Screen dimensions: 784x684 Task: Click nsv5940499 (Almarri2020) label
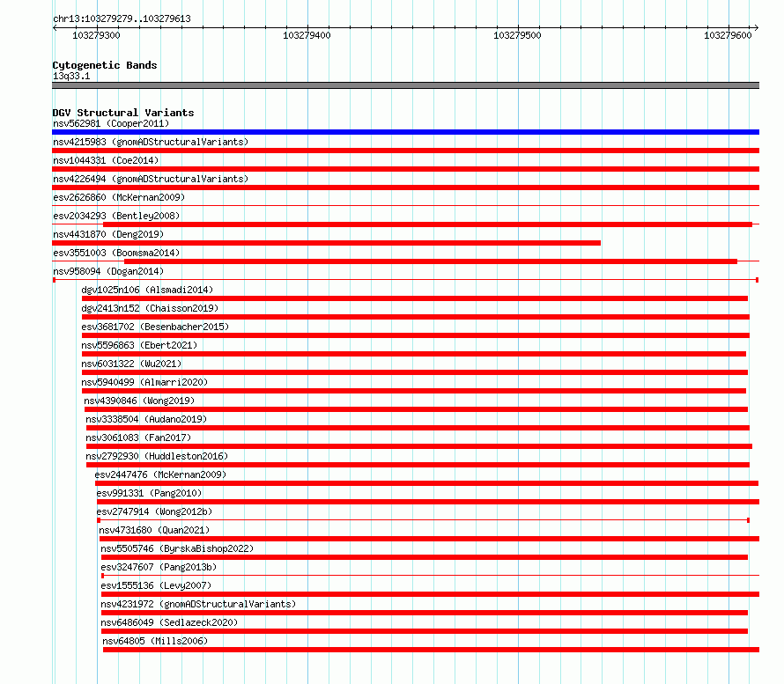pyautogui.click(x=144, y=382)
